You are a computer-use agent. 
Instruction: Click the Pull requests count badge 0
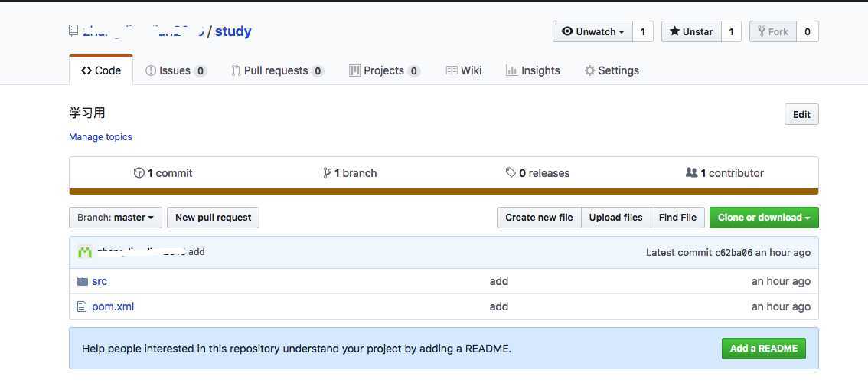[x=317, y=71]
